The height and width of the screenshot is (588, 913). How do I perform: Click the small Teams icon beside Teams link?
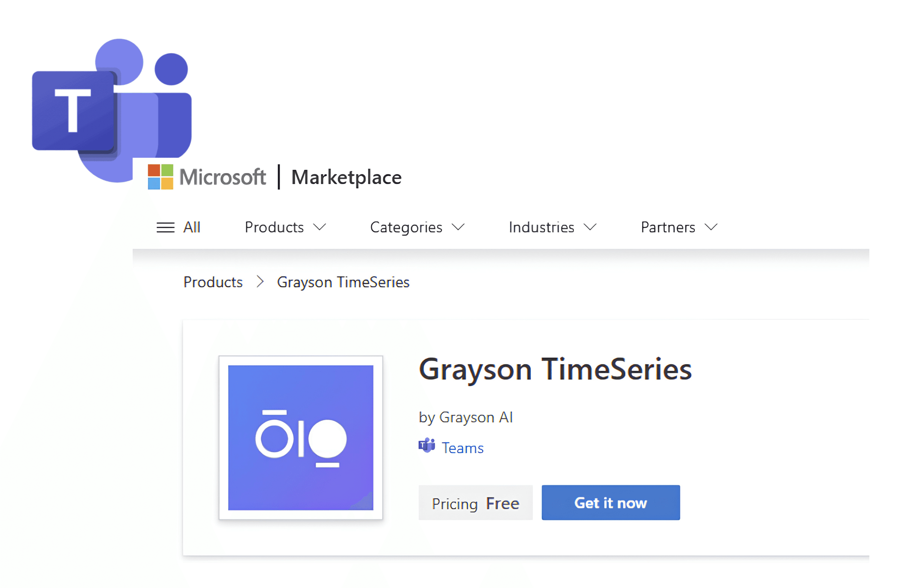click(x=427, y=446)
